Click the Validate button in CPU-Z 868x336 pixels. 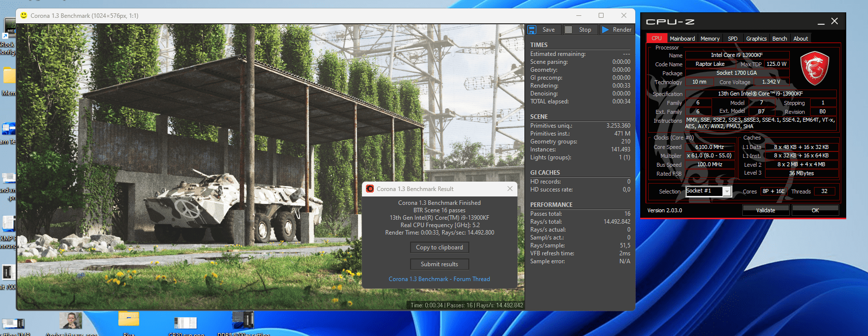766,210
